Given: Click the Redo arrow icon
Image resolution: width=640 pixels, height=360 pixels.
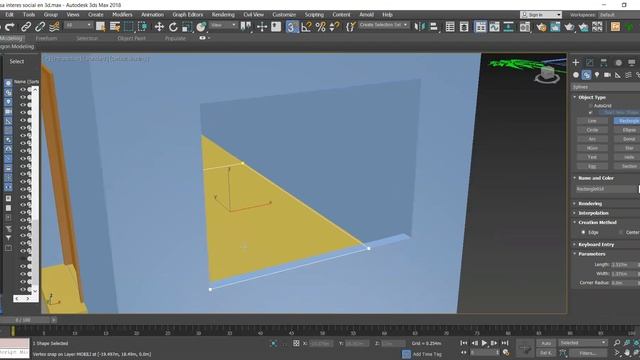Looking at the screenshot, I should (10, 27).
